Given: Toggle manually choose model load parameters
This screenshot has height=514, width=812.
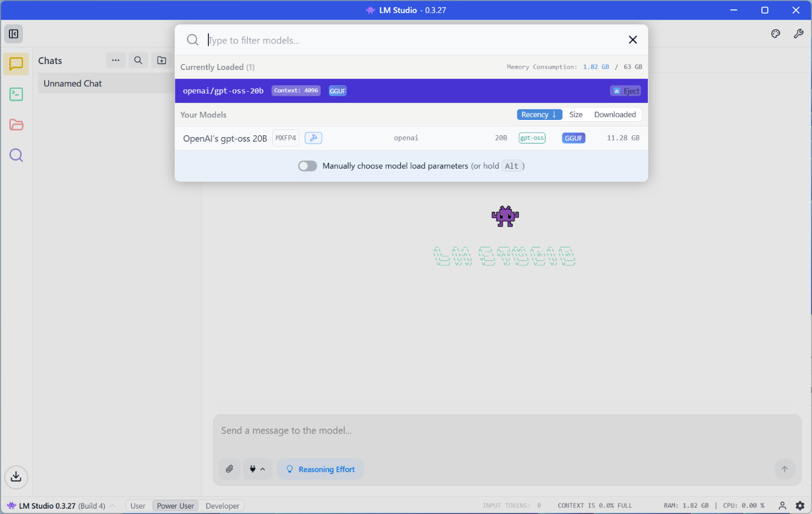Looking at the screenshot, I should coord(307,166).
